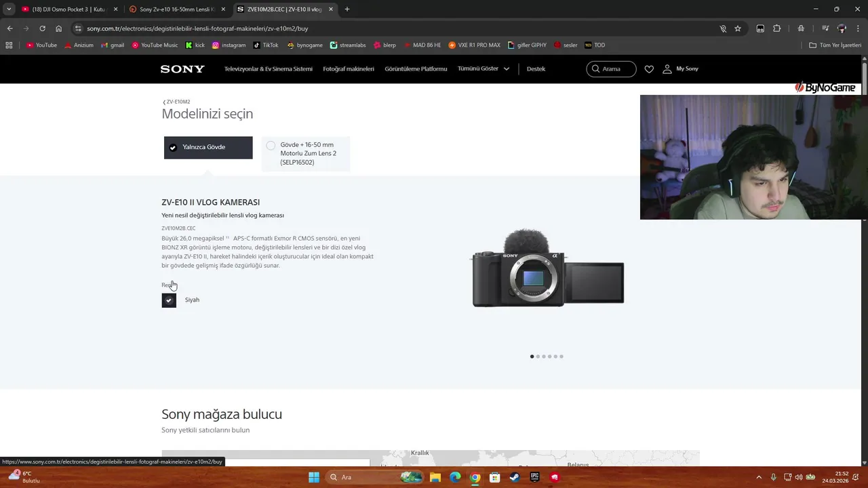Viewport: 868px width, 488px height.
Task: Select the last carousel dot
Action: (x=561, y=357)
